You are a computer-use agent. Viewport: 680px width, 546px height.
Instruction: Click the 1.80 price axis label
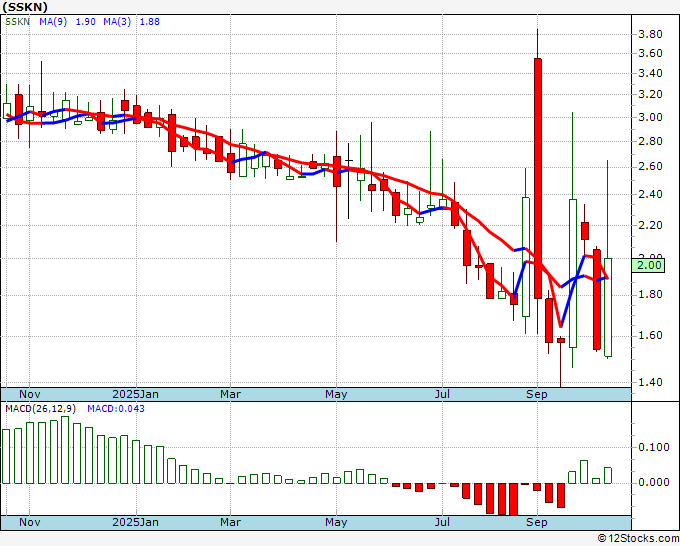pyautogui.click(x=650, y=294)
